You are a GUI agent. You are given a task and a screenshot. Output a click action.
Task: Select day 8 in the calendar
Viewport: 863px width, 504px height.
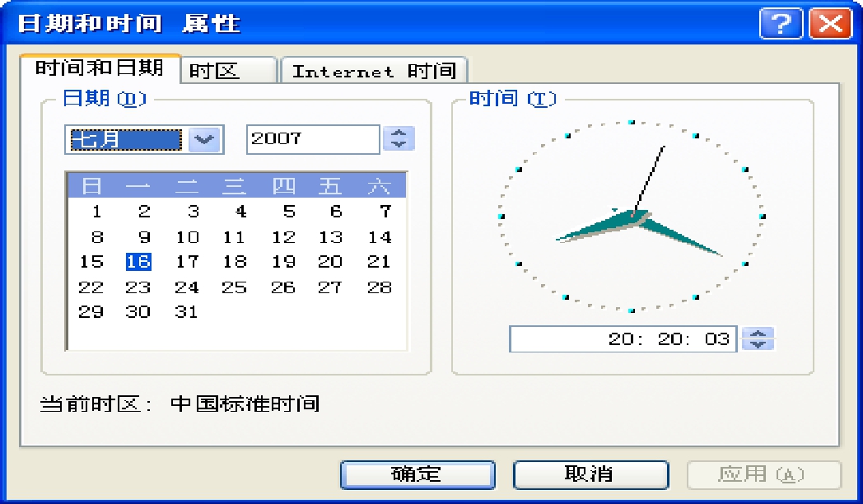pyautogui.click(x=97, y=237)
